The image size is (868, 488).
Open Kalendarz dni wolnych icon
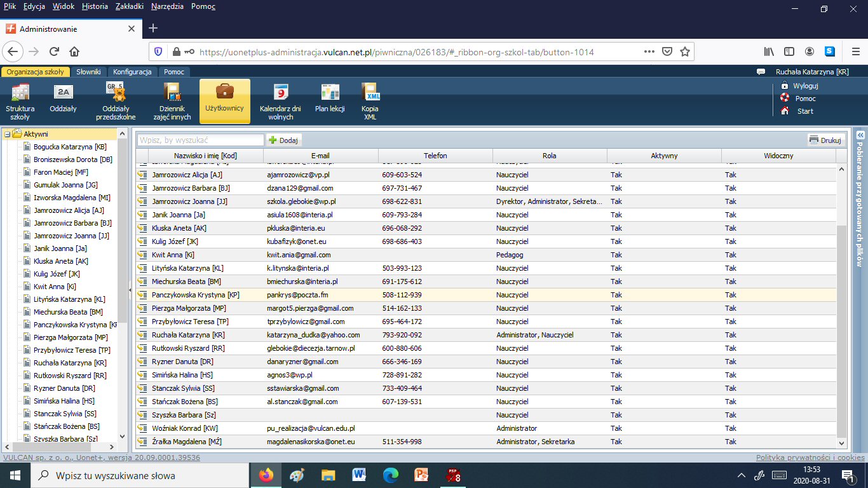280,100
